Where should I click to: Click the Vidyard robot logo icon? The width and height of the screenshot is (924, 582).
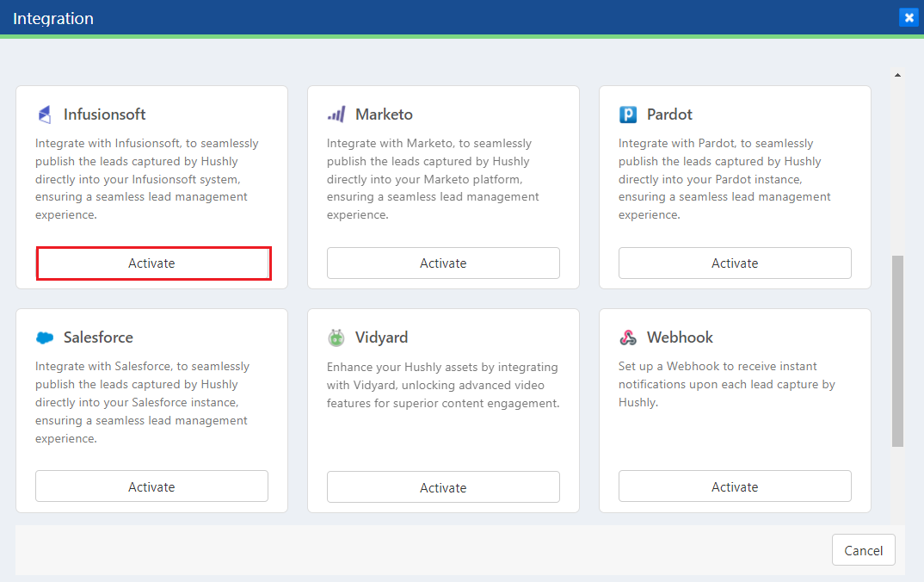(x=336, y=337)
